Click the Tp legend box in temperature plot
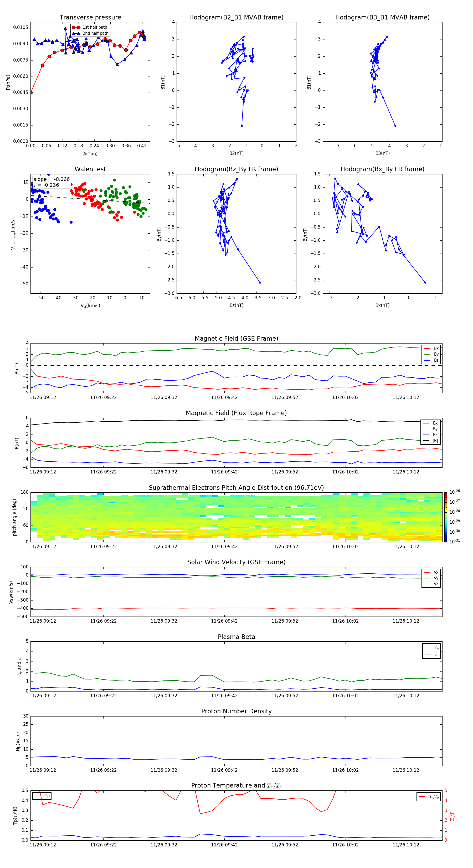Screen dimensions: 473x868 click(42, 796)
